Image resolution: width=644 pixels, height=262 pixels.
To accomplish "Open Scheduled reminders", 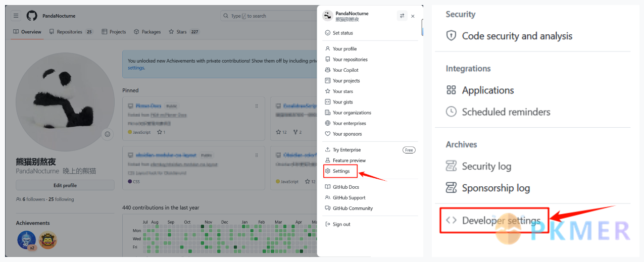I will [x=506, y=112].
